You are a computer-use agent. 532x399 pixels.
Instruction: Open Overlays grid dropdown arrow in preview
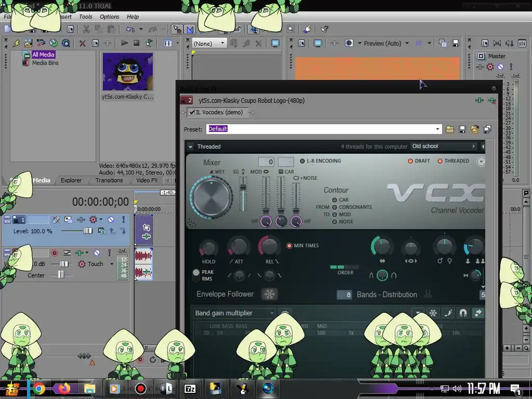(x=429, y=43)
